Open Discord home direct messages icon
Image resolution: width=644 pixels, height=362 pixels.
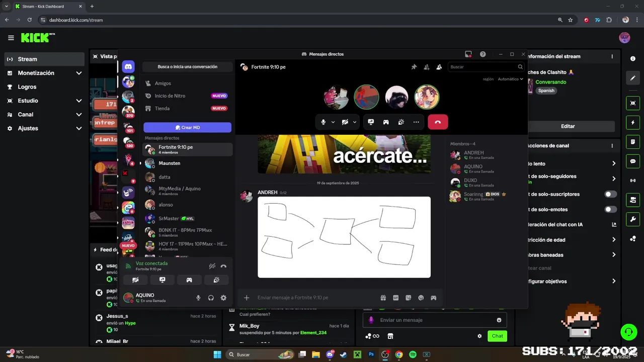pyautogui.click(x=128, y=66)
